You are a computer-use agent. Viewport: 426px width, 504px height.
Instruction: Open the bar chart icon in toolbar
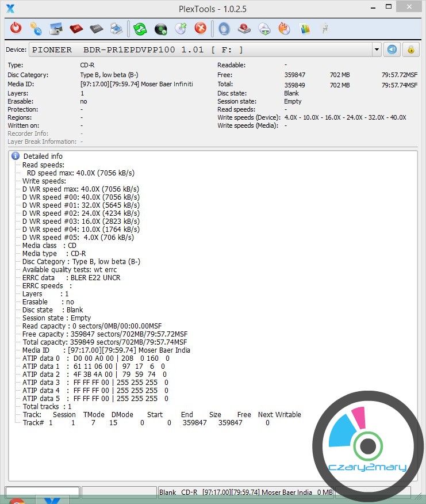305,28
